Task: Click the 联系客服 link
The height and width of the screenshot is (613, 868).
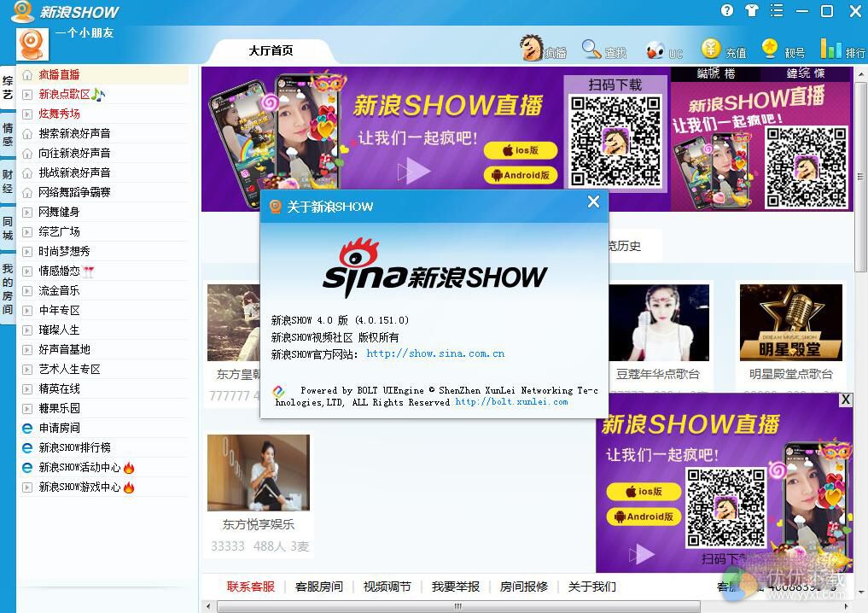Action: point(251,587)
